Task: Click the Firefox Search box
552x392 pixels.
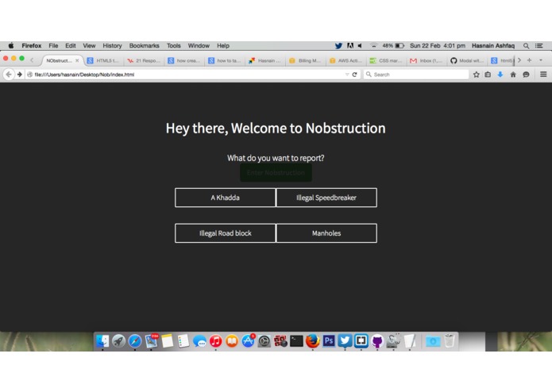Action: pyautogui.click(x=416, y=75)
